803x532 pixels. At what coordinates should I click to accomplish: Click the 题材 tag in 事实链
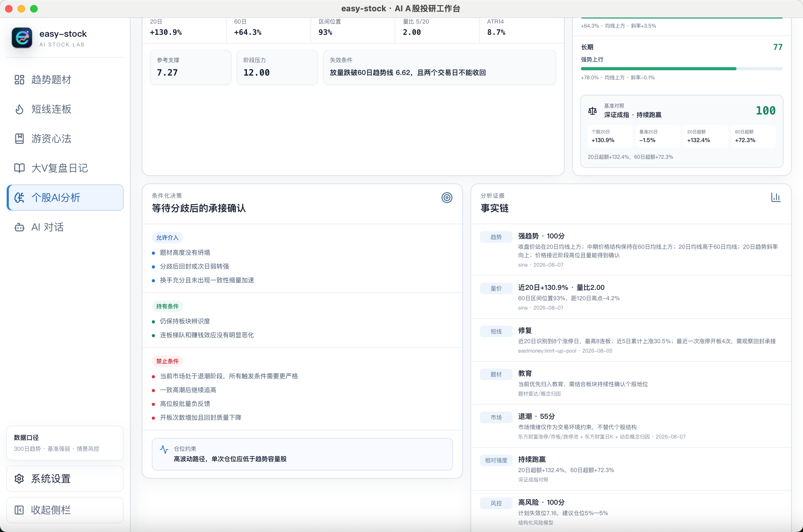pyautogui.click(x=496, y=374)
